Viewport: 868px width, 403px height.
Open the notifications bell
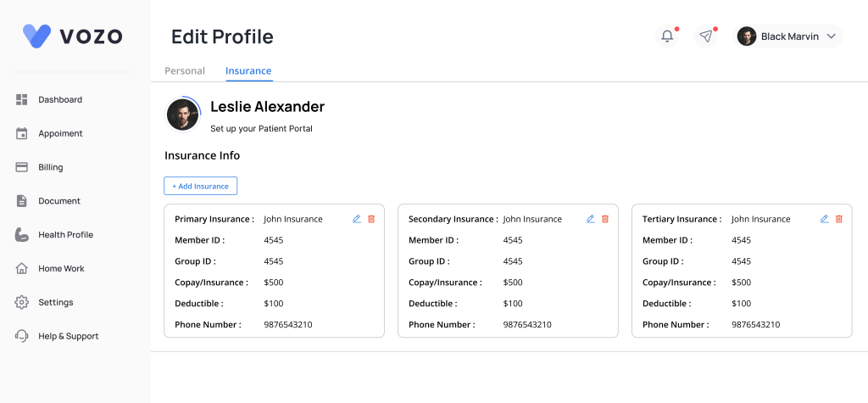click(668, 36)
